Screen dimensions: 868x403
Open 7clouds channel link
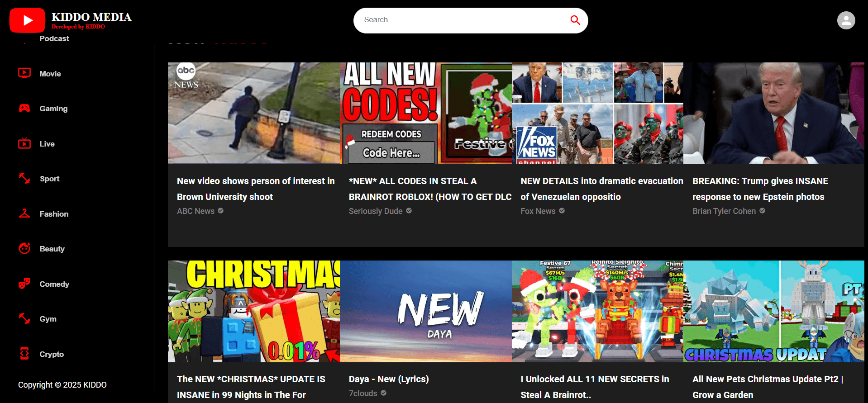363,394
